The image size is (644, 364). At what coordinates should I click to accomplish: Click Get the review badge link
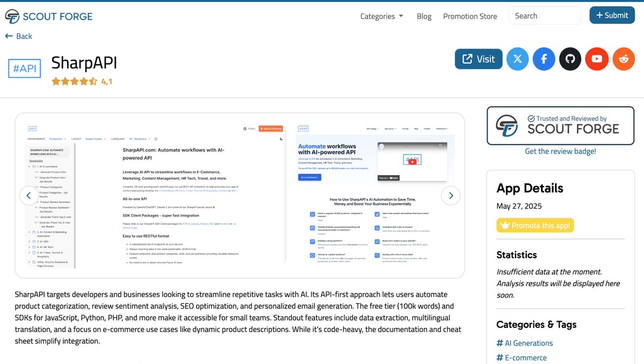tap(560, 151)
